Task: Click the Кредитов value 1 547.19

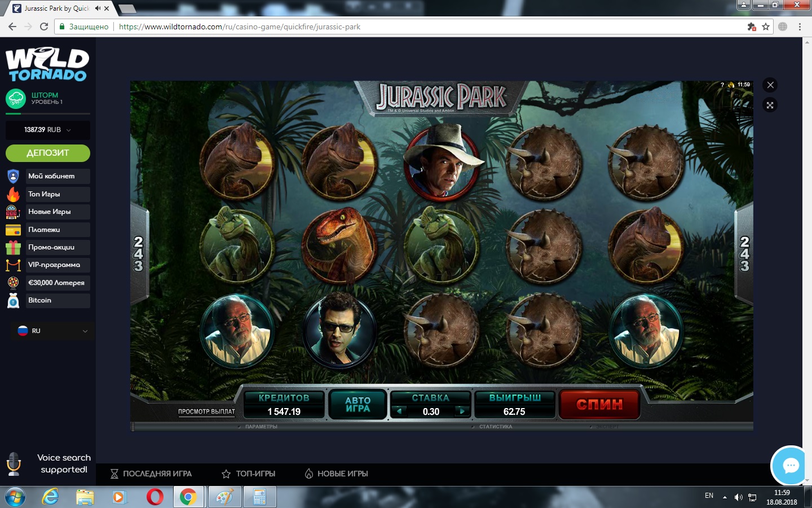Action: (x=284, y=411)
